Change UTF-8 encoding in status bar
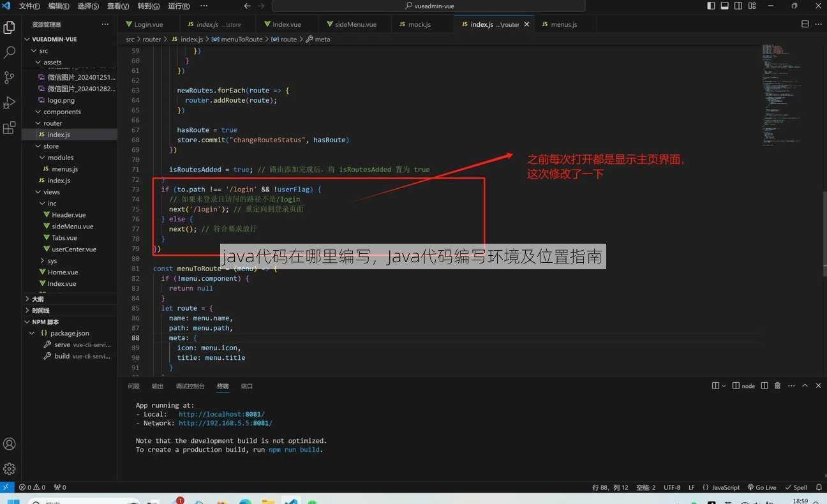 click(x=672, y=487)
